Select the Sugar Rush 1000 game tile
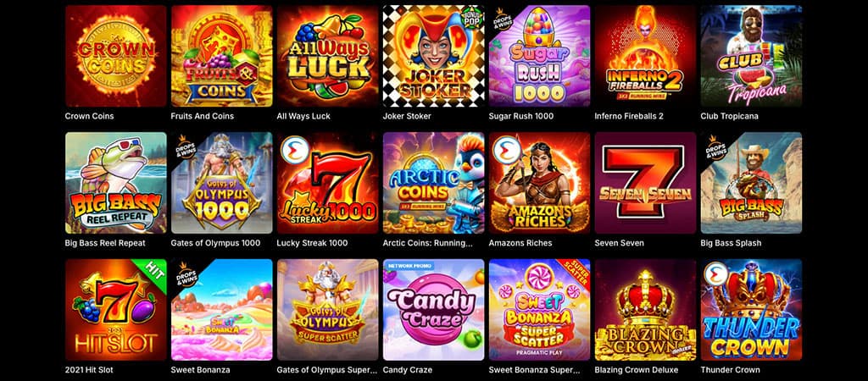 tap(539, 56)
